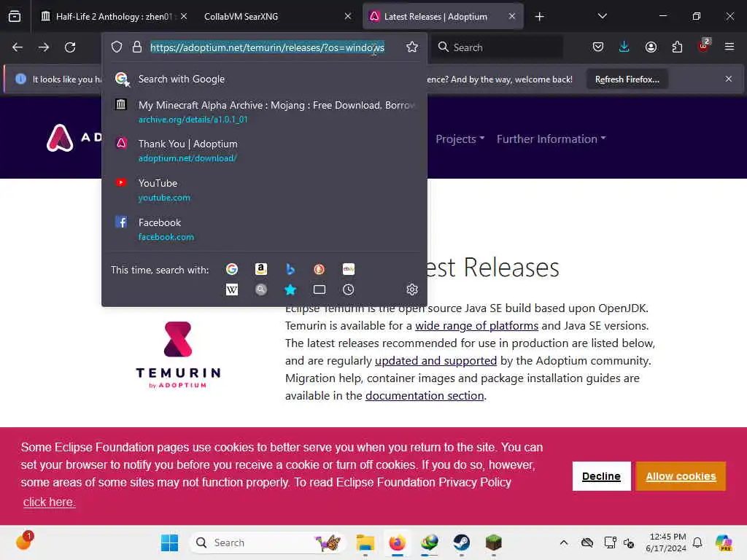Screen dimensions: 747x560
Task: Click the Temurin by Adoptium logo image
Action: point(178,355)
